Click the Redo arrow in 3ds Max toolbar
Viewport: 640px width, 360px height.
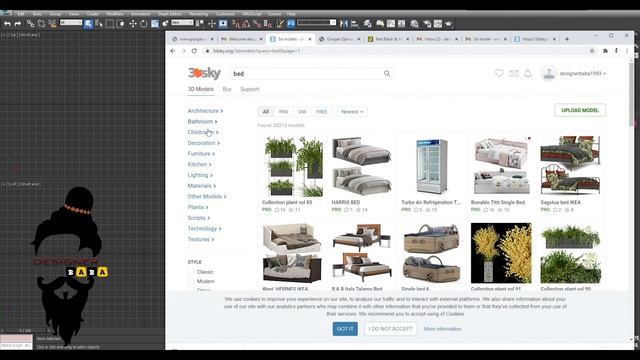click(x=18, y=24)
